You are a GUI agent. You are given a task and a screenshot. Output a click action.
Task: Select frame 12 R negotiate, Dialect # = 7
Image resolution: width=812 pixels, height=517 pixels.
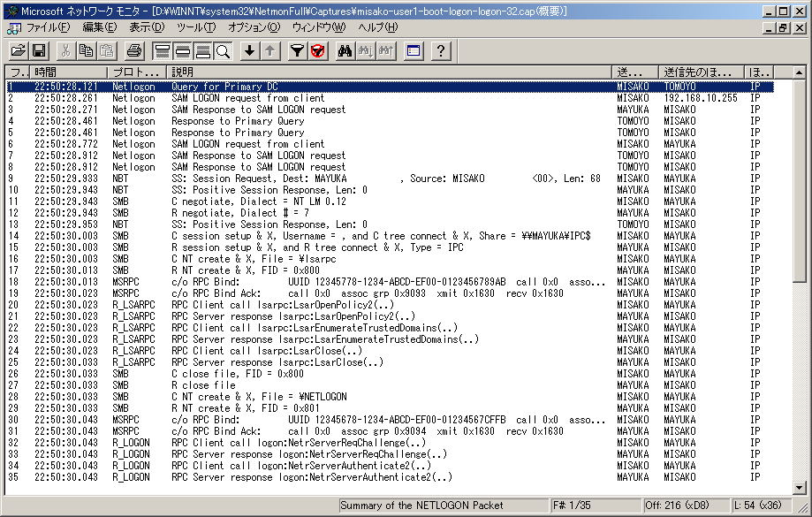point(390,213)
